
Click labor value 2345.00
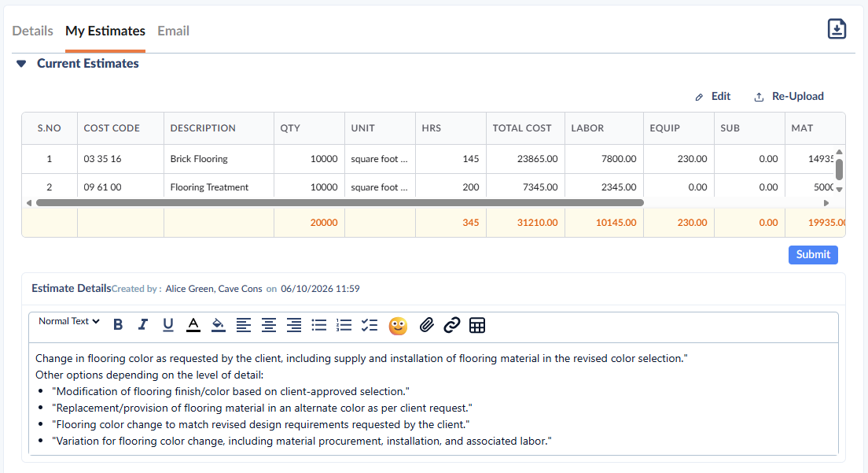[619, 187]
